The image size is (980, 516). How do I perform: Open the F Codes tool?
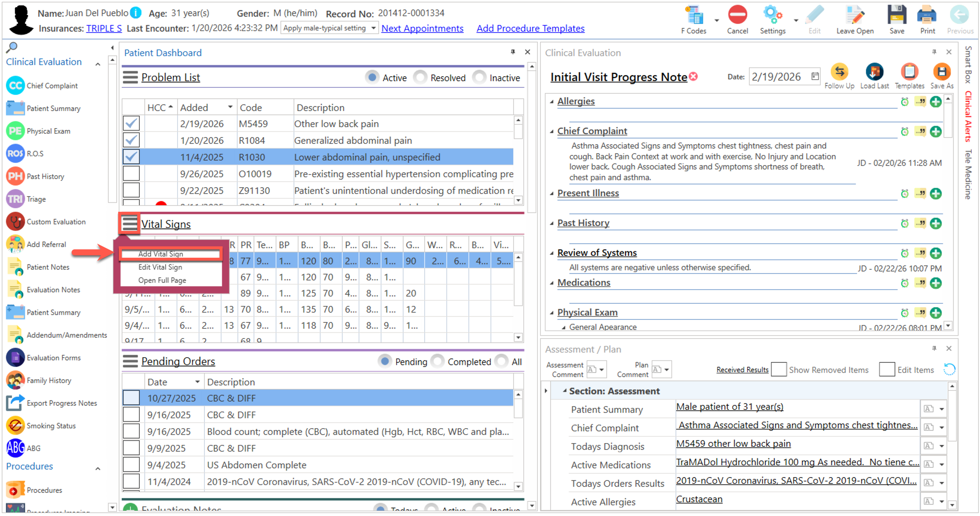694,16
